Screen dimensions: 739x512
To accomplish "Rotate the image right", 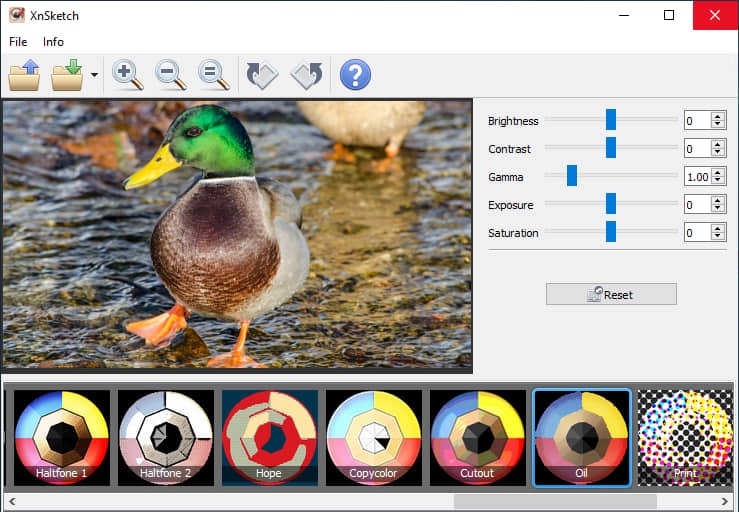I will tap(306, 75).
